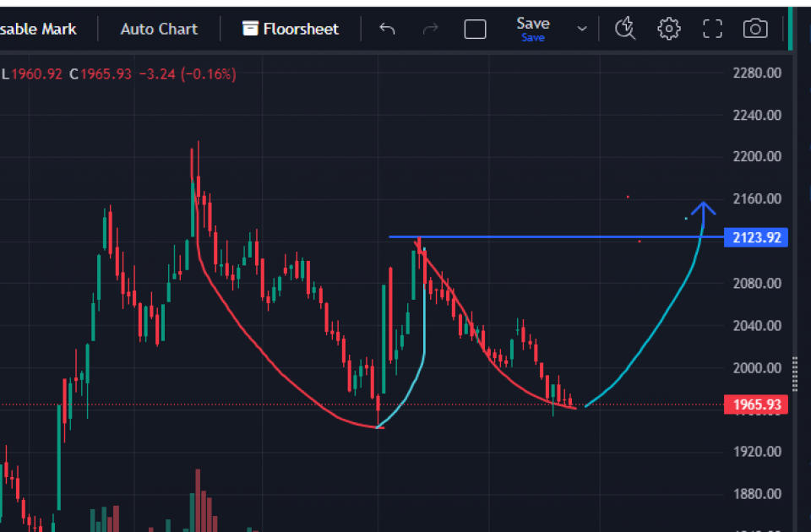Expand the Save options dropdown arrow
This screenshot has height=532, width=811.
point(582,29)
